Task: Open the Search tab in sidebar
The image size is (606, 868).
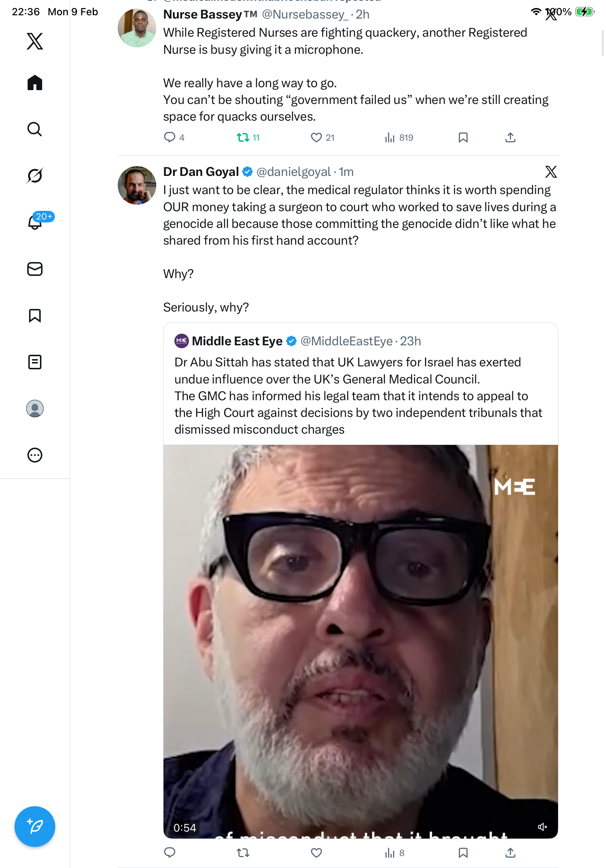Action: (35, 129)
